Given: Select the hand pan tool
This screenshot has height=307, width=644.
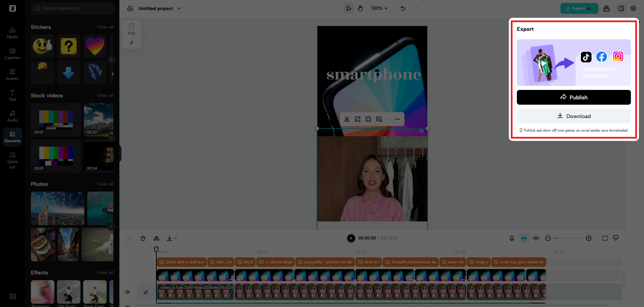Looking at the screenshot, I should (x=360, y=8).
